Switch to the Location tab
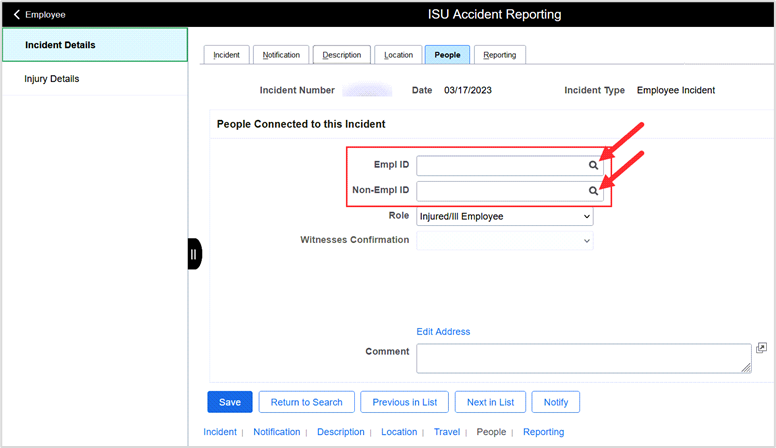 (x=398, y=55)
